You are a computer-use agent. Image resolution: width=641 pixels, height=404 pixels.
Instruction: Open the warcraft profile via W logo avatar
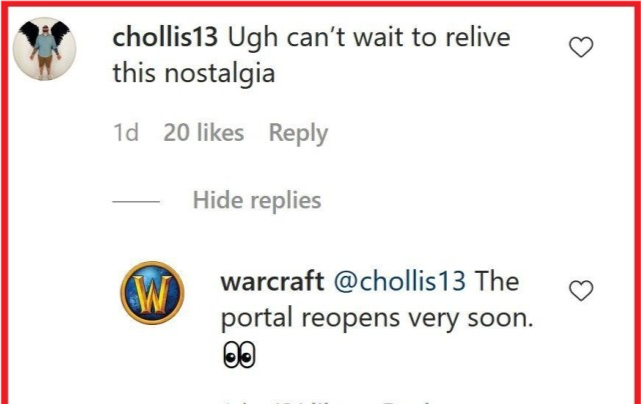(152, 293)
